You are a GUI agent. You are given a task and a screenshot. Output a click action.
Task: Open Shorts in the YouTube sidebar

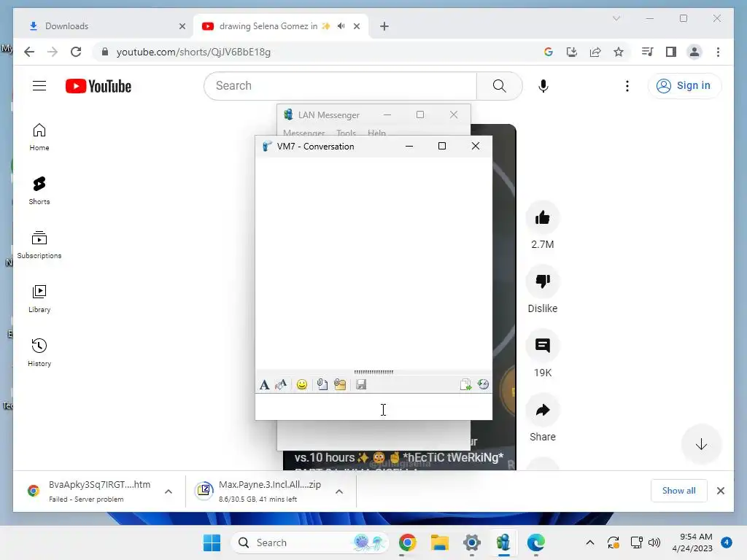coord(39,191)
